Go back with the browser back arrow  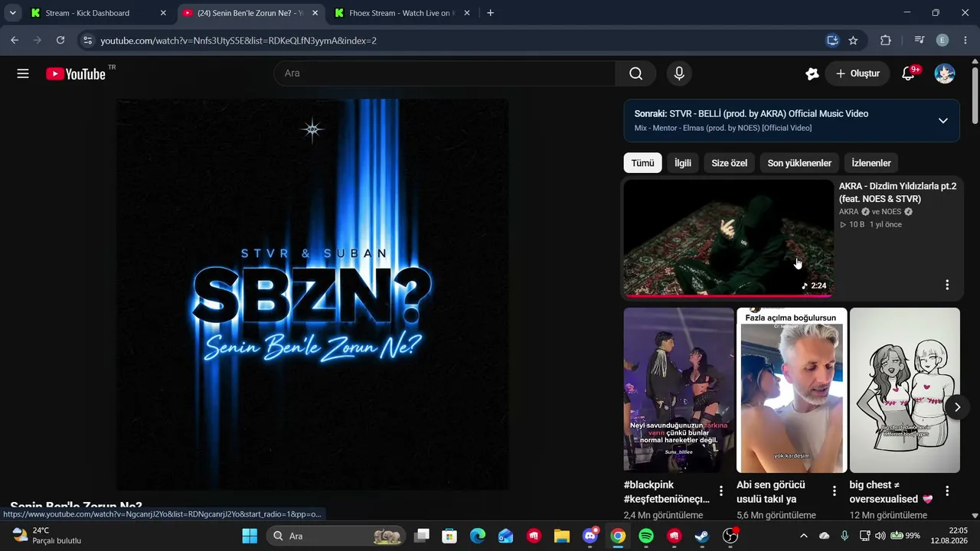pos(15,41)
